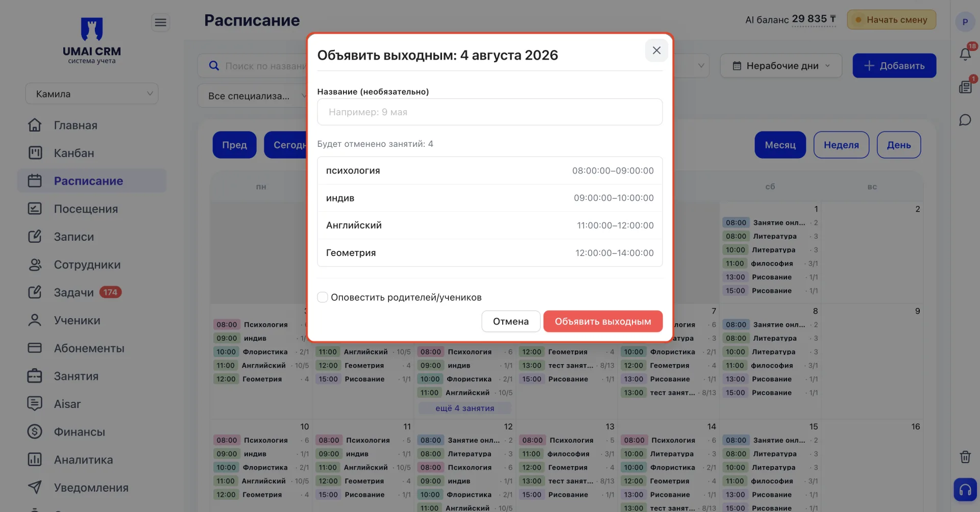The width and height of the screenshot is (980, 512).
Task: Open the news feed icon with badge 1
Action: tap(965, 87)
